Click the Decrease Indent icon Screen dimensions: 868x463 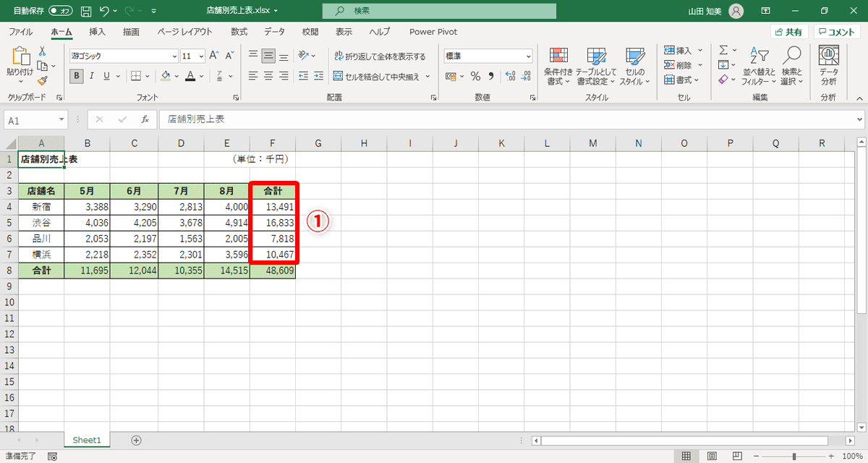[303, 75]
